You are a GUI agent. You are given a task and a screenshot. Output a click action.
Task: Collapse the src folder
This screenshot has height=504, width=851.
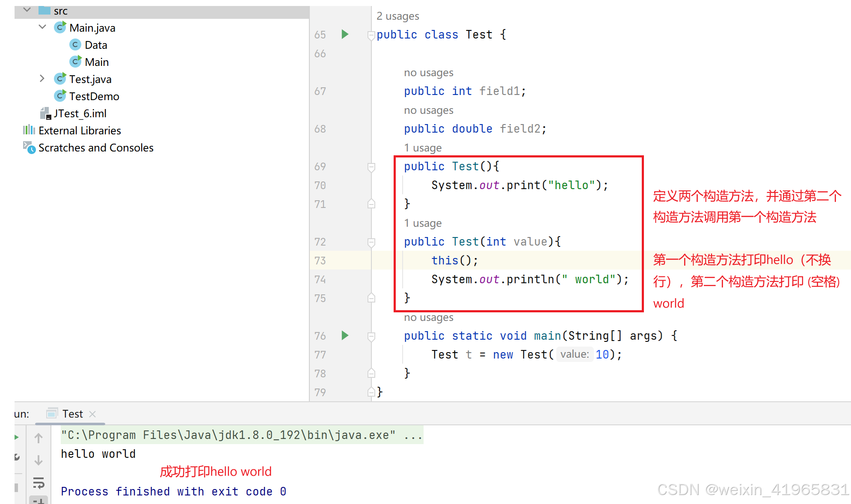coord(27,10)
